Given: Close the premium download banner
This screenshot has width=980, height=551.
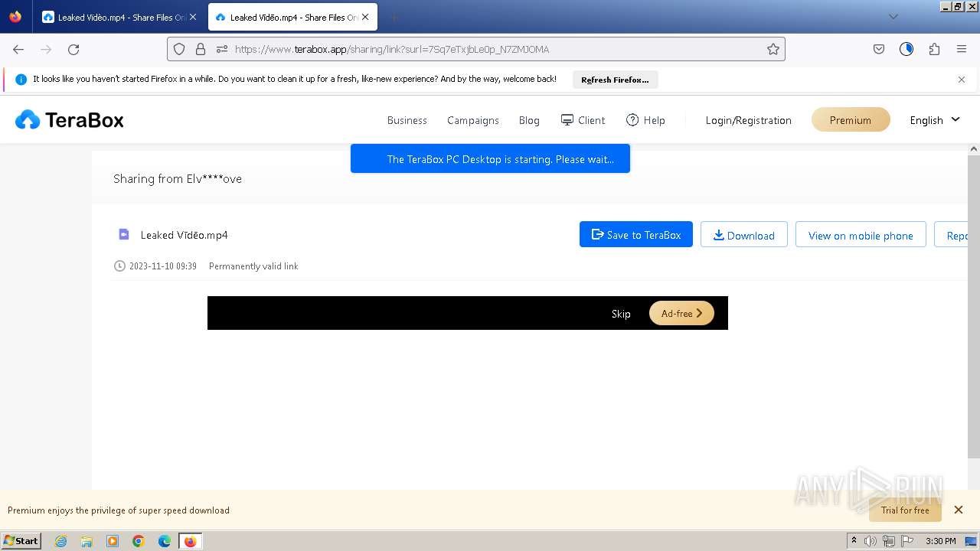Looking at the screenshot, I should [x=959, y=510].
